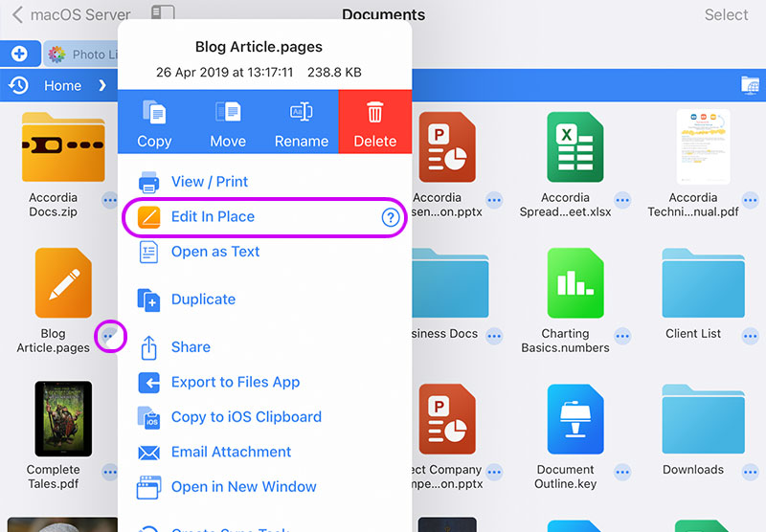Image resolution: width=766 pixels, height=532 pixels.
Task: Copy the Blog Article.pages file
Action: coord(154,122)
